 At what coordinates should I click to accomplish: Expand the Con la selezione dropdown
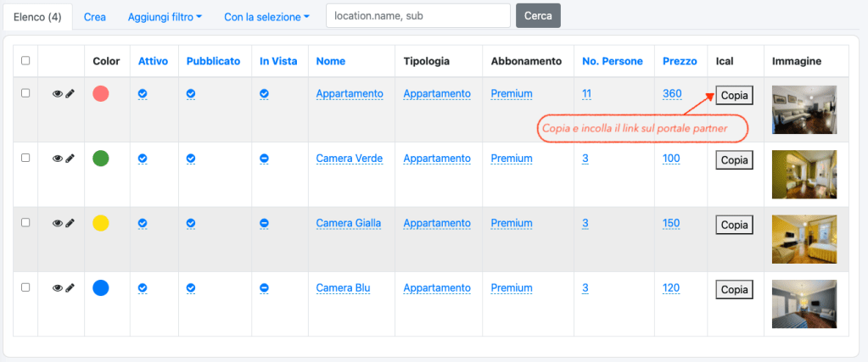pyautogui.click(x=266, y=16)
